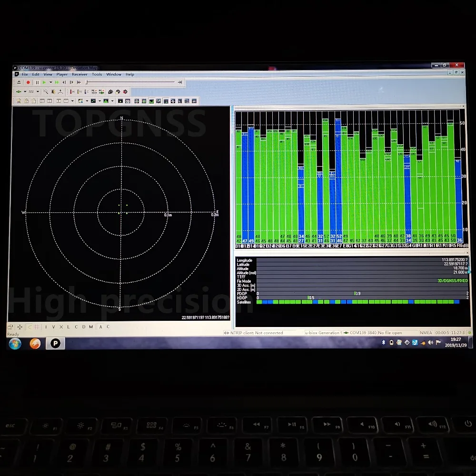Eject the log file in player toolbar
Viewport: 476px width, 476px height.
pos(19,82)
